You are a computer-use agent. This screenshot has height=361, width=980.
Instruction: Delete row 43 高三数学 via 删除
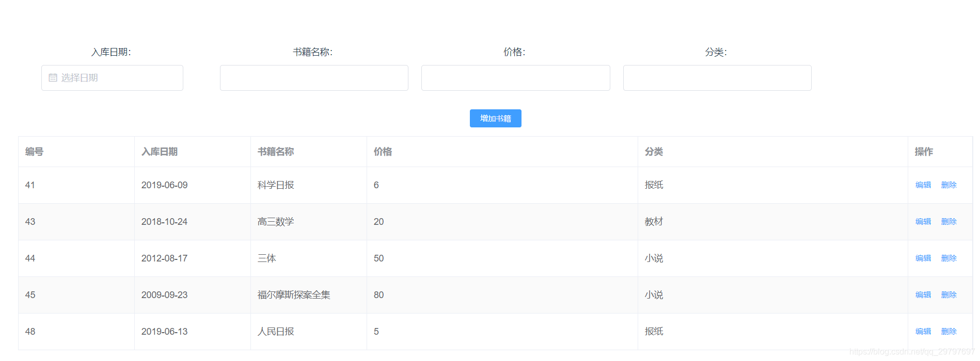pos(949,222)
